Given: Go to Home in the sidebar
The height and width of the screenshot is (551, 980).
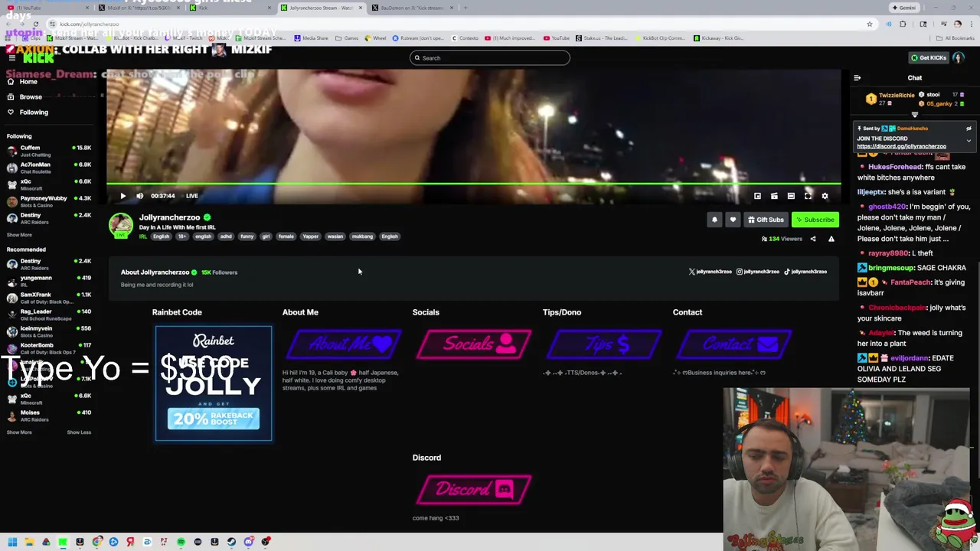Looking at the screenshot, I should pyautogui.click(x=28, y=82).
